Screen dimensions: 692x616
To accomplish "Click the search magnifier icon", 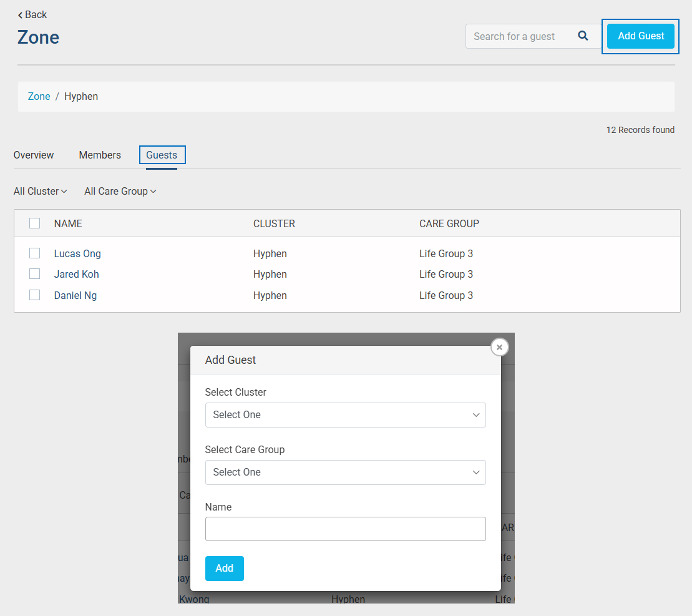I will tap(583, 36).
